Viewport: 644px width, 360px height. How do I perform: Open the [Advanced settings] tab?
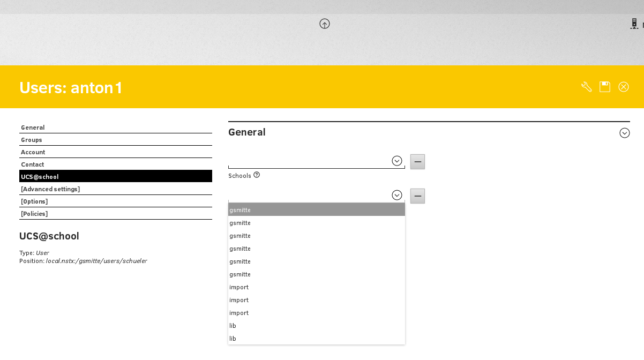coord(50,189)
